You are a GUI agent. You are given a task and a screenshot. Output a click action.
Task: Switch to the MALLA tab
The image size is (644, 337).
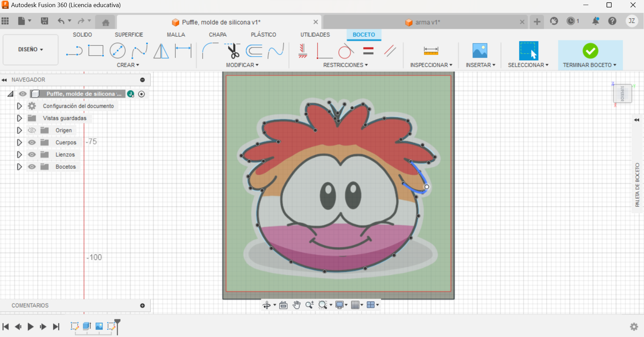point(176,35)
